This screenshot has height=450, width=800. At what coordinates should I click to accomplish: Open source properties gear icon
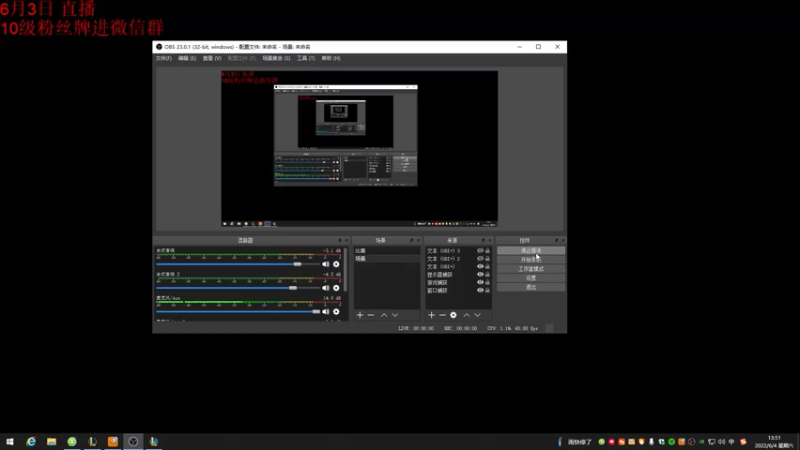[x=453, y=315]
